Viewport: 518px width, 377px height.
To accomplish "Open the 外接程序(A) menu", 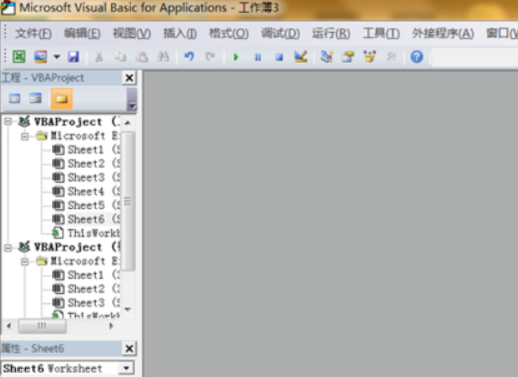I will click(443, 34).
